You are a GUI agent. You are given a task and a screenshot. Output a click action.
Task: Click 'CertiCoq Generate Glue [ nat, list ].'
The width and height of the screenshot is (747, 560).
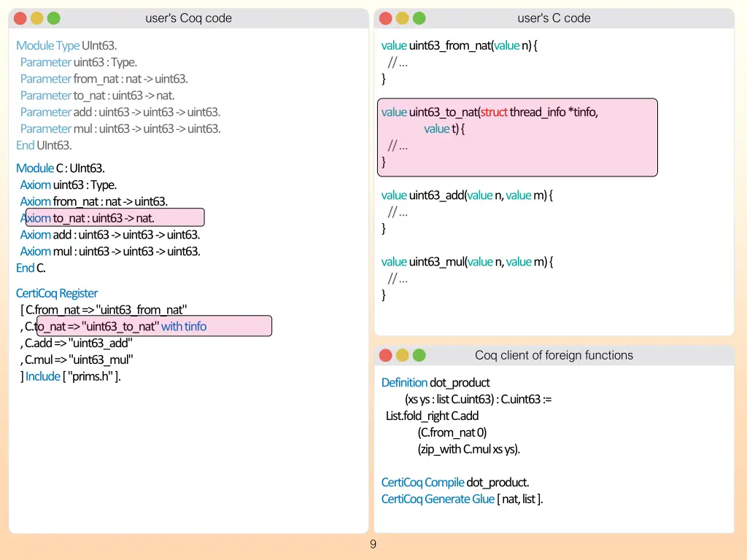point(462,499)
